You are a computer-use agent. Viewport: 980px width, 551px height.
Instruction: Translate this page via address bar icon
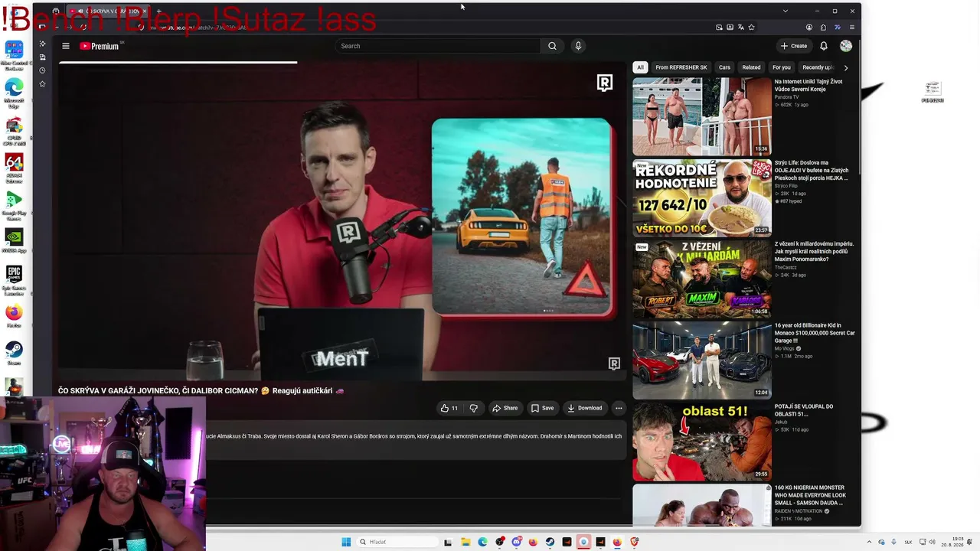740,28
